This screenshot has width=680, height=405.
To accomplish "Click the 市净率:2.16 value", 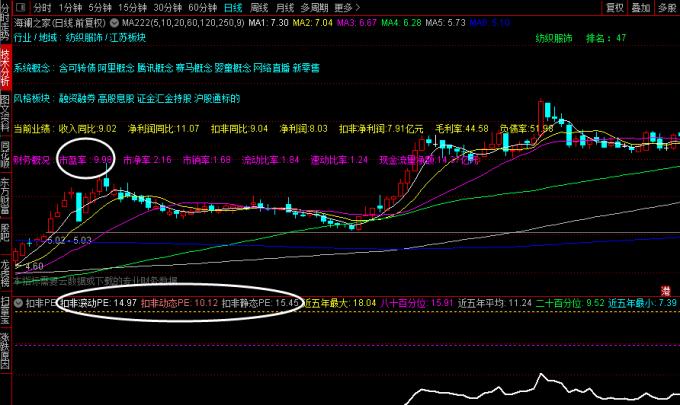I will point(147,160).
